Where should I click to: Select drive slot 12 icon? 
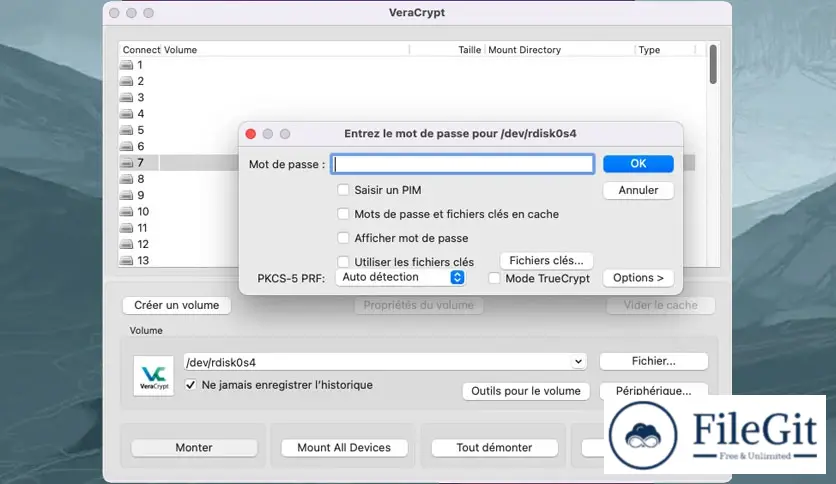click(x=126, y=244)
